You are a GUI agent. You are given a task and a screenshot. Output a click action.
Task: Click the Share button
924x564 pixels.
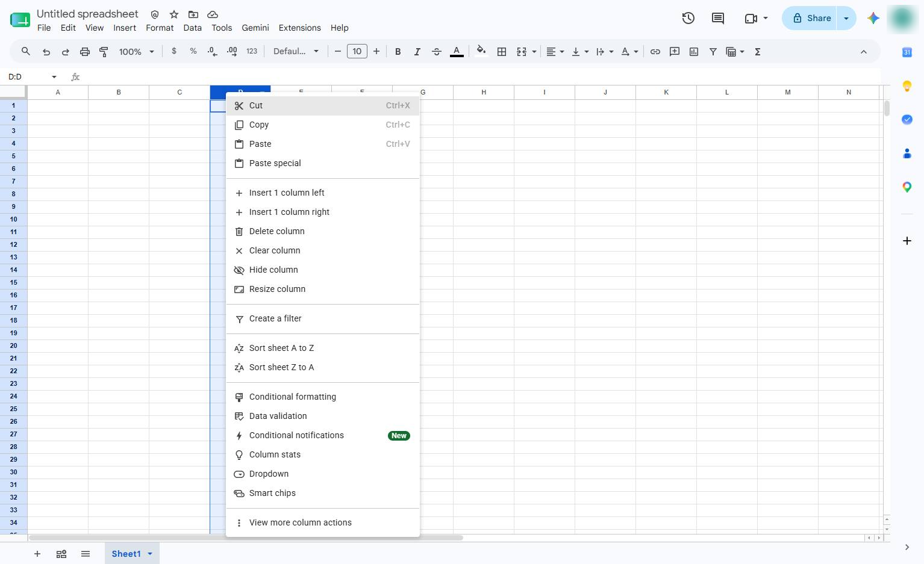point(810,18)
